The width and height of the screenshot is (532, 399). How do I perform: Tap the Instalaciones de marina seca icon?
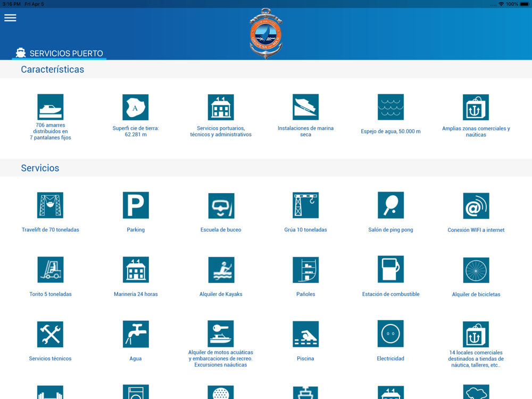306,107
